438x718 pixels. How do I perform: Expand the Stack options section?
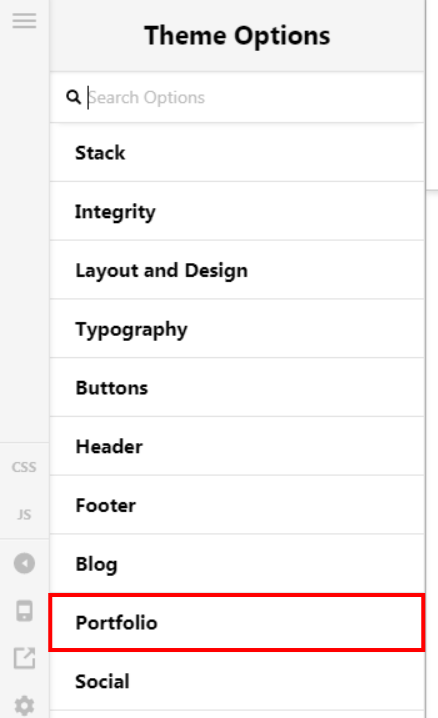(x=237, y=152)
